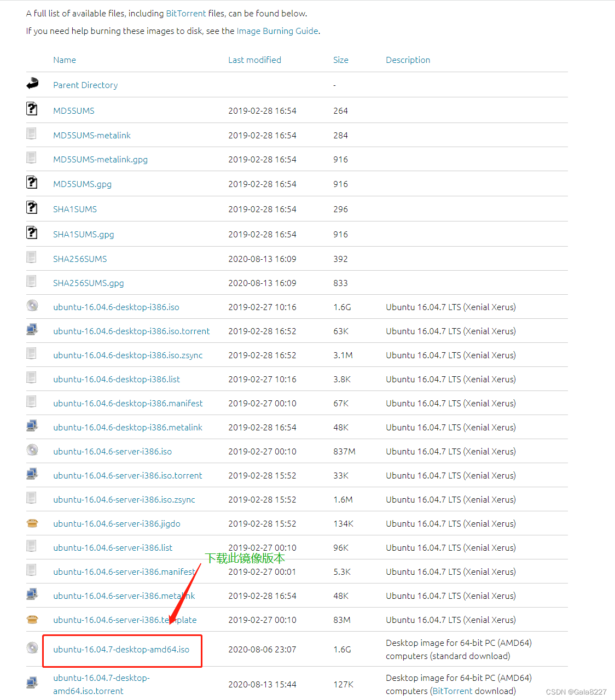Click the document icon for server-i386.iso.zsync
The width and height of the screenshot is (615, 700).
tap(32, 498)
